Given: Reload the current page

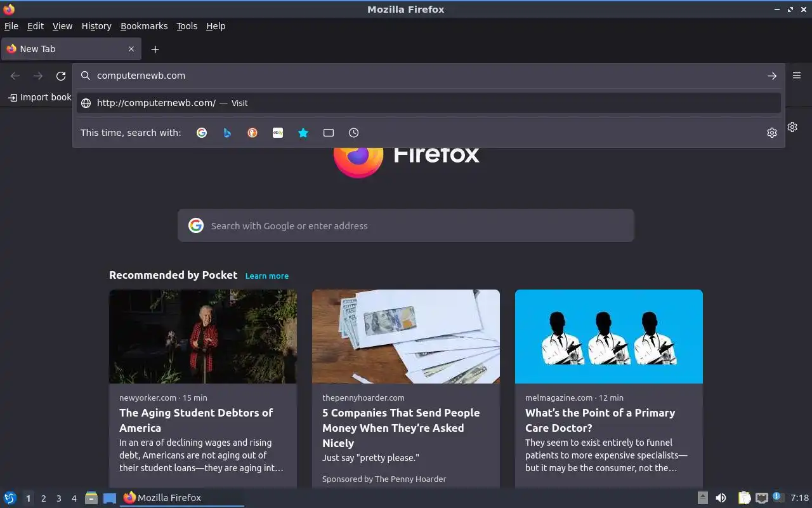Looking at the screenshot, I should point(61,76).
